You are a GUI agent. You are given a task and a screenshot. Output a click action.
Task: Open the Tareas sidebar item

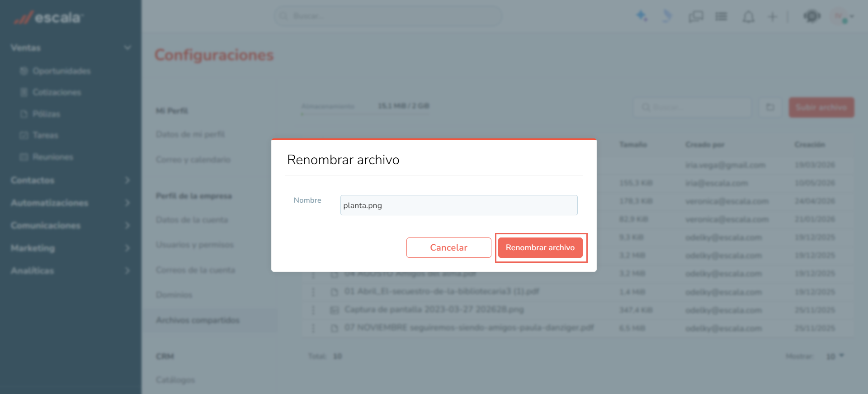point(45,135)
